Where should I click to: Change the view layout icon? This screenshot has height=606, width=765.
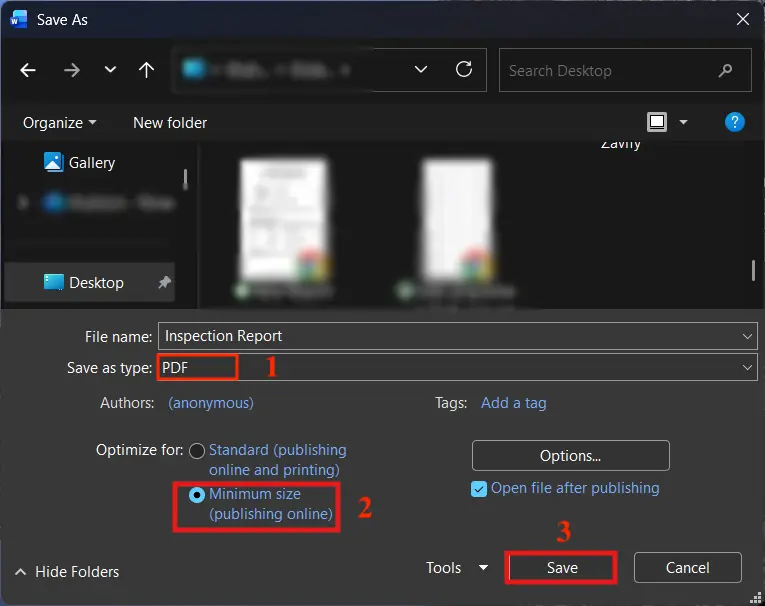(x=657, y=122)
